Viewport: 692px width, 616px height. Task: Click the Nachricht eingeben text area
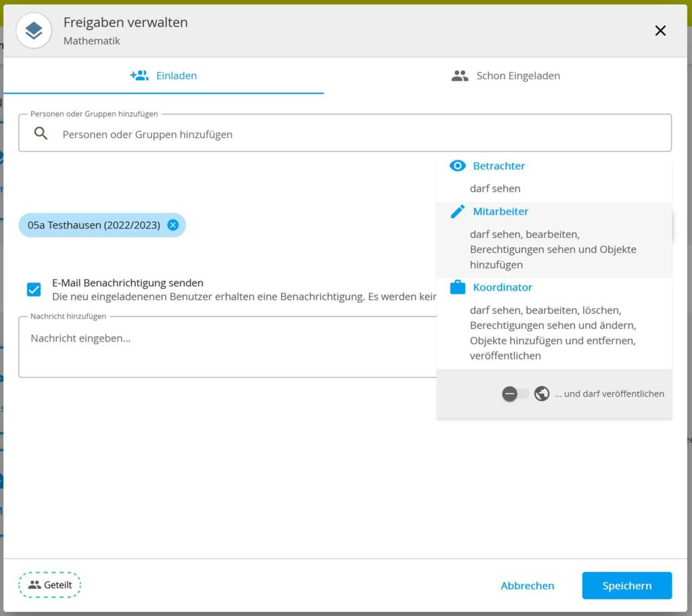tap(228, 347)
